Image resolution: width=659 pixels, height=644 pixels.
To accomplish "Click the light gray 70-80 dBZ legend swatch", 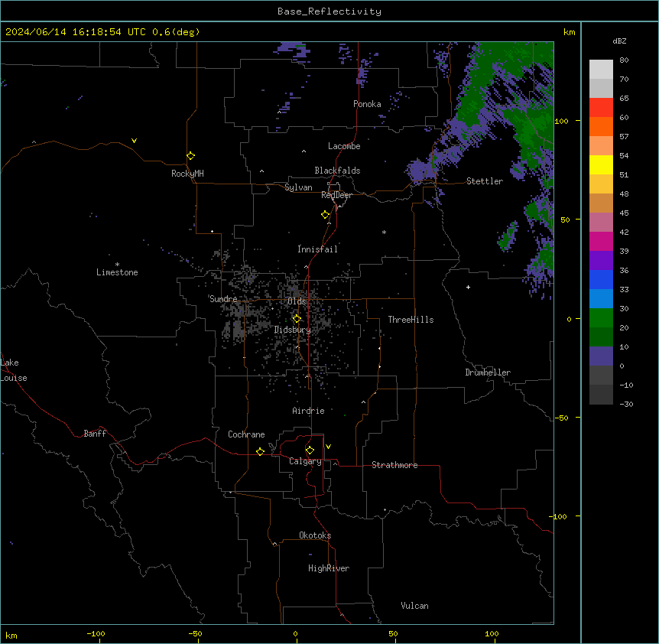I will point(601,70).
